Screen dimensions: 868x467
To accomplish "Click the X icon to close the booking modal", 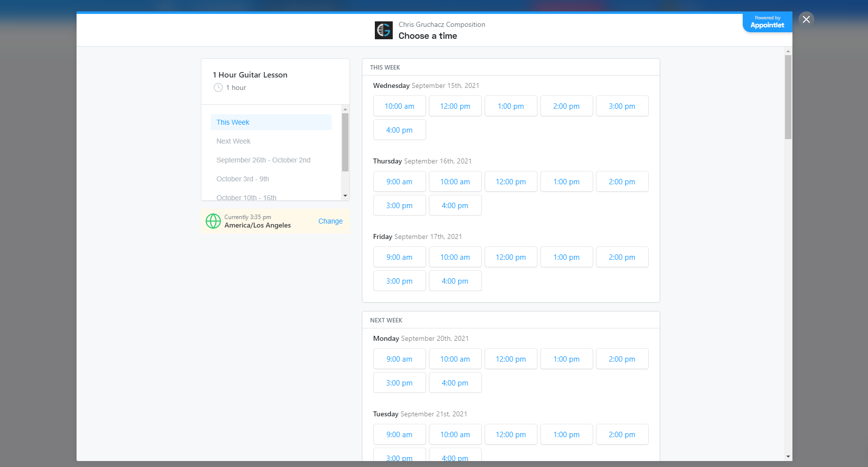I will (806, 19).
